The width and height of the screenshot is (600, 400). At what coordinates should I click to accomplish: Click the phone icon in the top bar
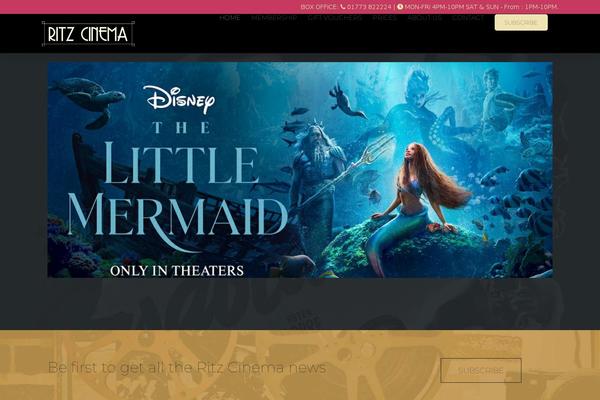click(x=342, y=7)
